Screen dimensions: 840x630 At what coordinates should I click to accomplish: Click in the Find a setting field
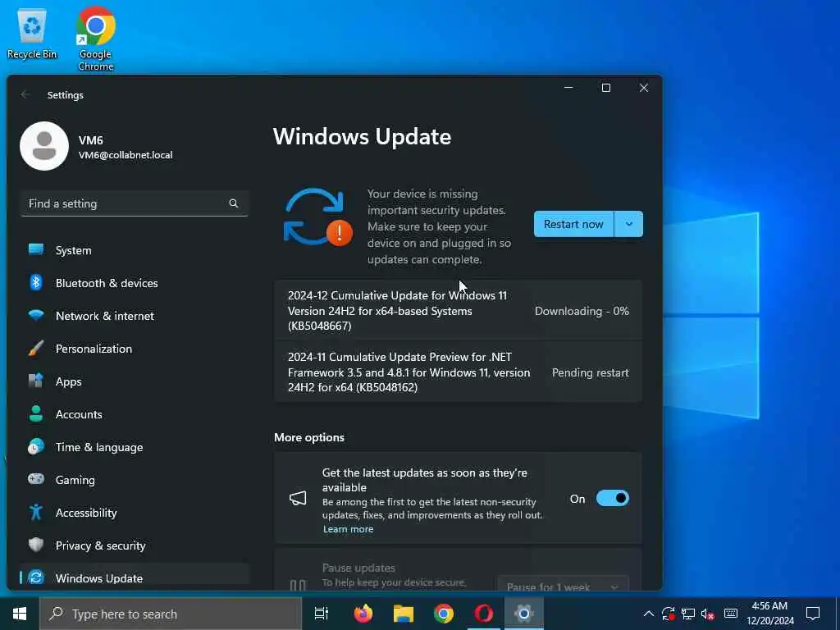point(135,203)
